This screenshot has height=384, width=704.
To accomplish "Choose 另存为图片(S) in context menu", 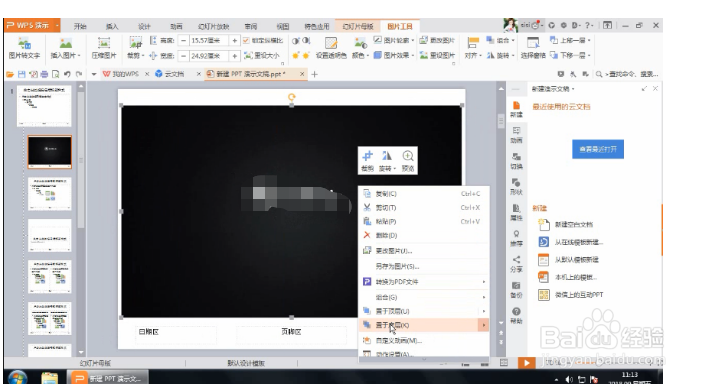I will click(x=423, y=266).
